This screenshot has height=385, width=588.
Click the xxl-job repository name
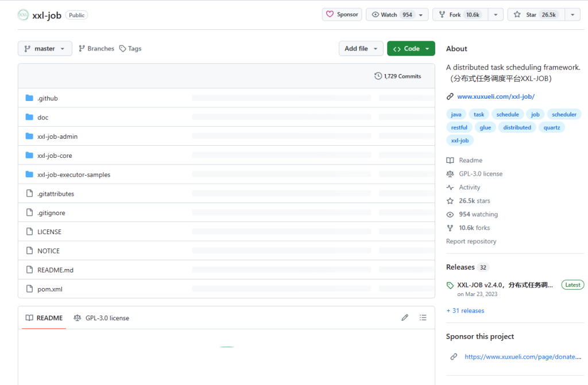coord(47,15)
